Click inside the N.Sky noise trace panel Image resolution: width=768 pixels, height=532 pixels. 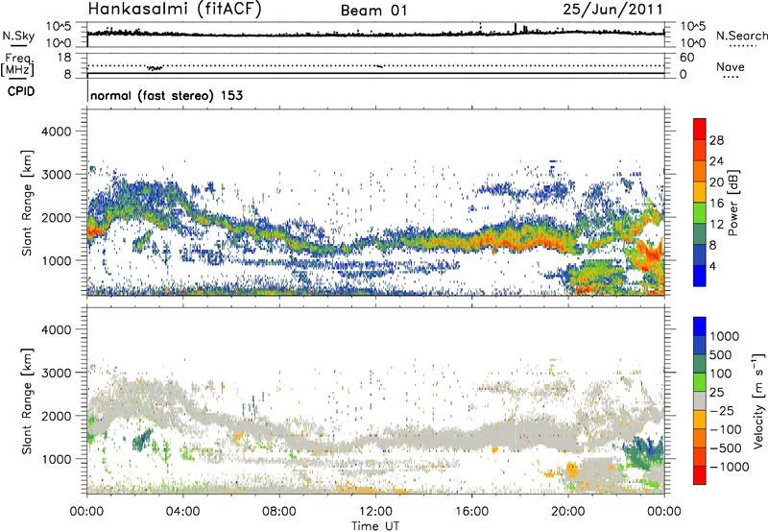tap(375, 35)
